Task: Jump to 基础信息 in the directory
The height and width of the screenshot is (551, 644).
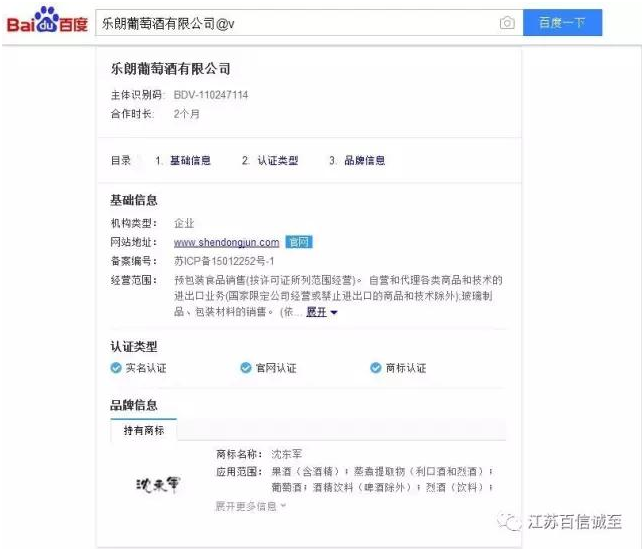Action: click(190, 161)
